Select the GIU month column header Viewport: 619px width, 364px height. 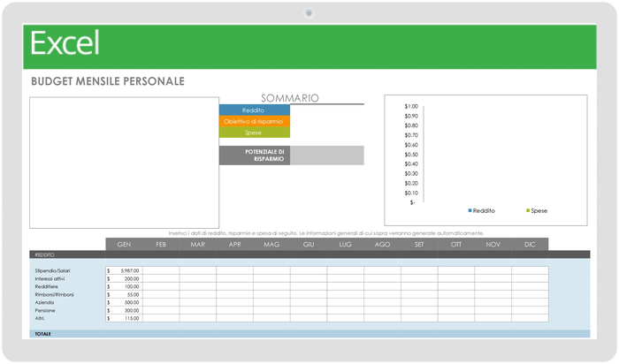pos(309,244)
